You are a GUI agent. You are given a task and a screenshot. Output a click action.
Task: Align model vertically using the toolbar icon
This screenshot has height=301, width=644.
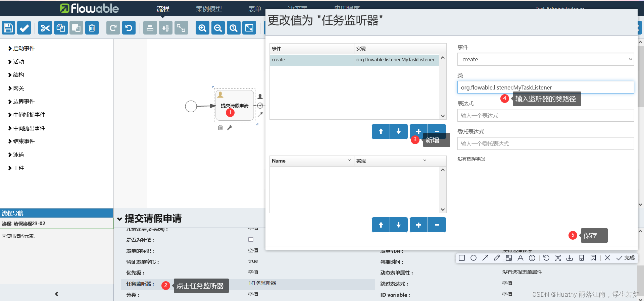[150, 28]
